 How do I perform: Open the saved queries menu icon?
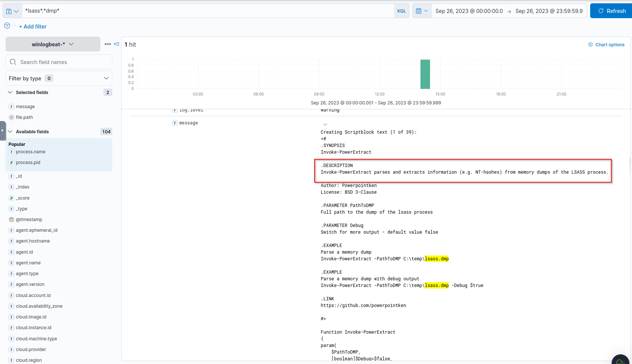tap(12, 11)
